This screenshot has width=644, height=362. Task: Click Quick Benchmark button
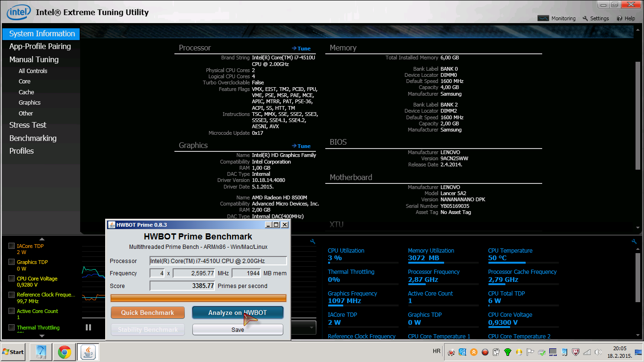[x=148, y=313]
